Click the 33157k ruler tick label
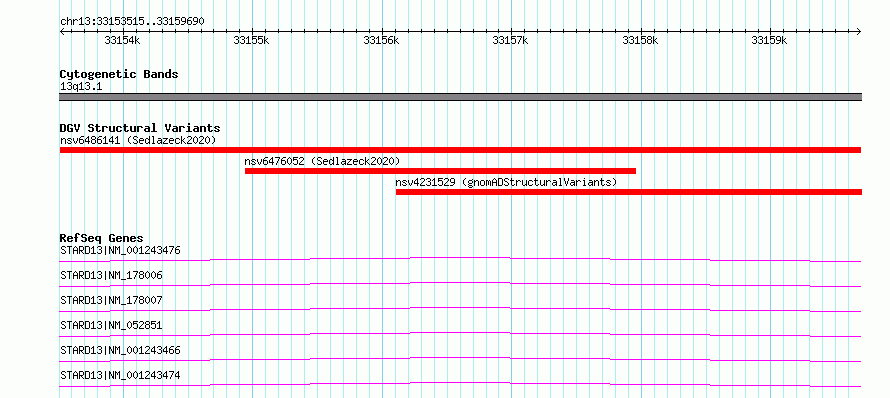The width and height of the screenshot is (890, 398). point(511,41)
